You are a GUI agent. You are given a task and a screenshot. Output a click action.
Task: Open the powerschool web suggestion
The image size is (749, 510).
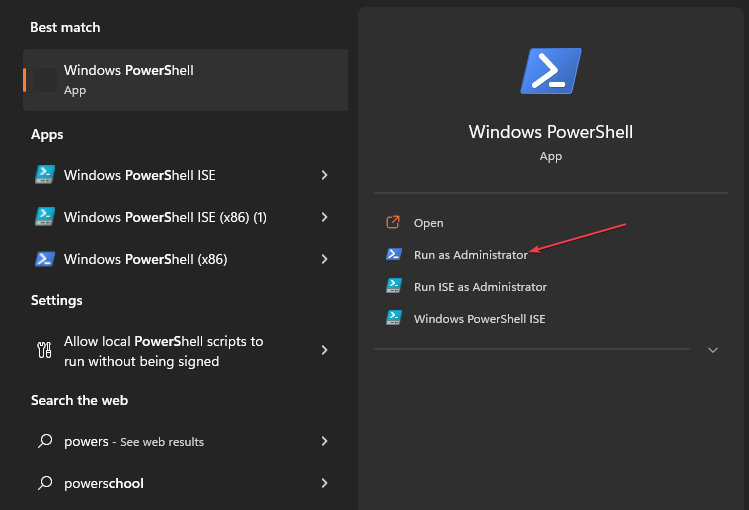pos(104,483)
